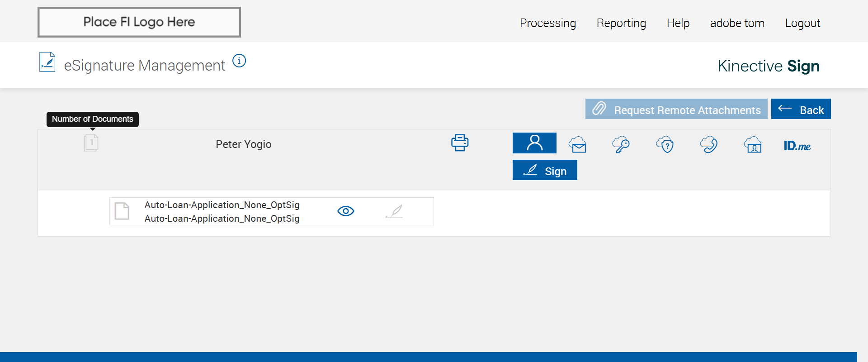Click the eSignature Management info icon
This screenshot has width=868, height=362.
239,61
